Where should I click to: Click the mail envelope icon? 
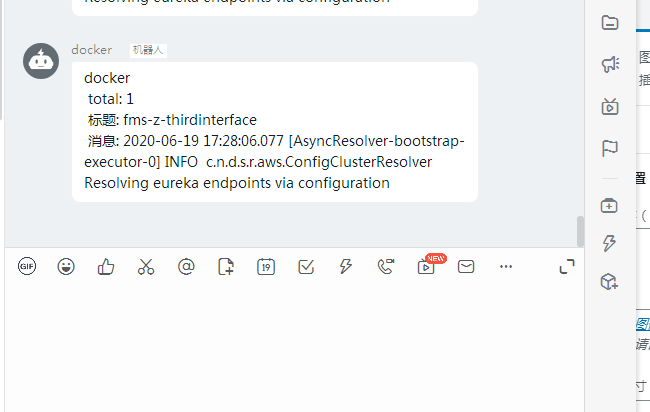pyautogui.click(x=466, y=267)
